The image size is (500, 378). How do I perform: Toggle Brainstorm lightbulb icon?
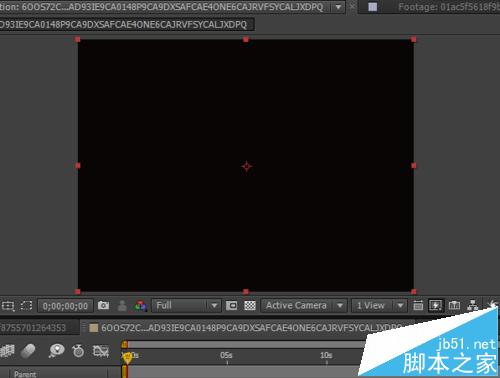coord(56,351)
